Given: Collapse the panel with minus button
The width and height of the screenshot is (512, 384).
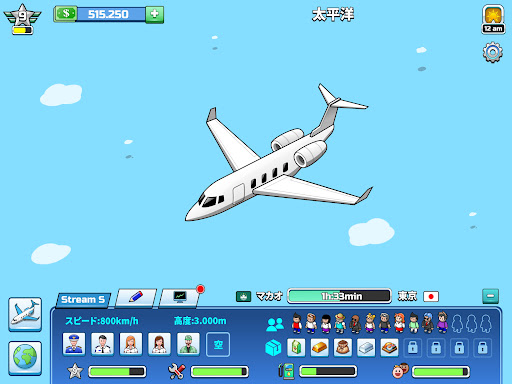Looking at the screenshot, I should (x=491, y=296).
